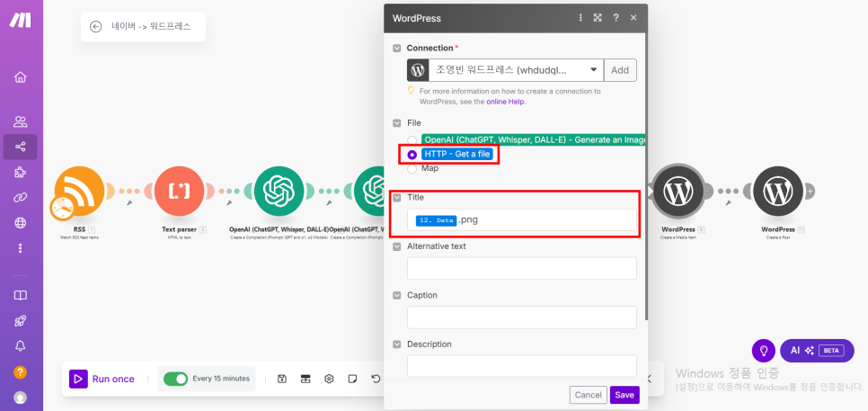This screenshot has height=411, width=868.
Task: Open the More three-dots sidebar menu
Action: tap(21, 248)
